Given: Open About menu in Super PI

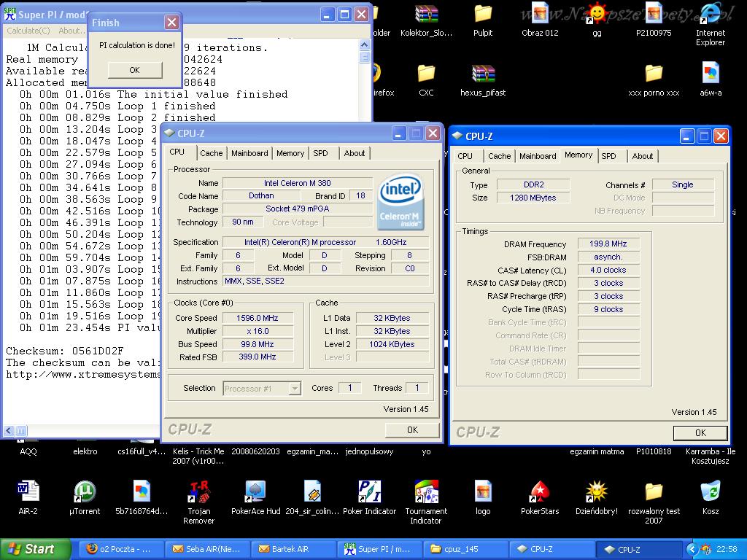Looking at the screenshot, I should point(71,31).
